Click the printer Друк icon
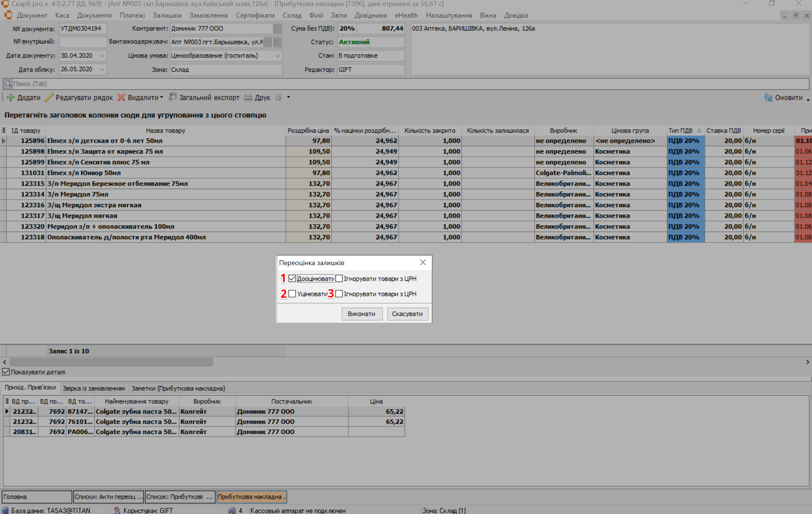This screenshot has height=514, width=812. click(x=248, y=97)
